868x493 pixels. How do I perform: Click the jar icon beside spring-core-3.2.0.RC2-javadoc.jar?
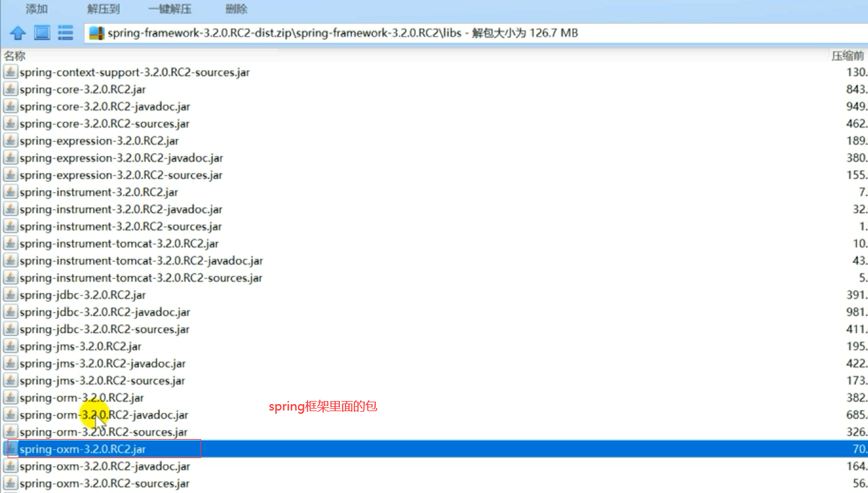[10, 107]
